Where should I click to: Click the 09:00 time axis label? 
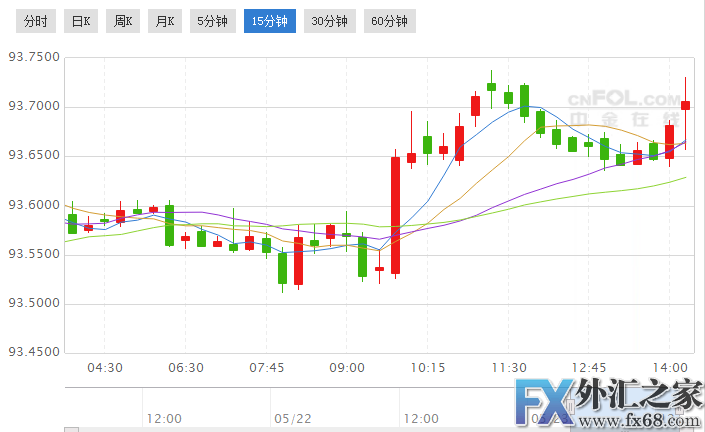tap(346, 368)
